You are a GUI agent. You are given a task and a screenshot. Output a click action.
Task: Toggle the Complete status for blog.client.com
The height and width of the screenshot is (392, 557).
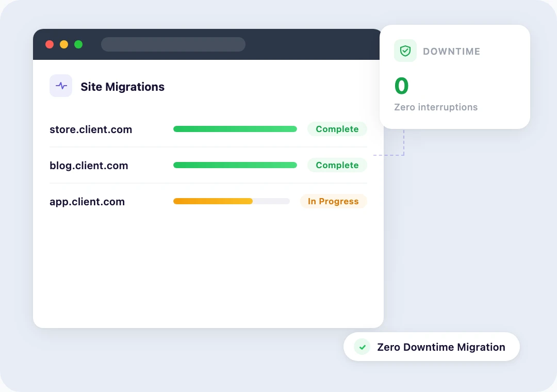337,165
